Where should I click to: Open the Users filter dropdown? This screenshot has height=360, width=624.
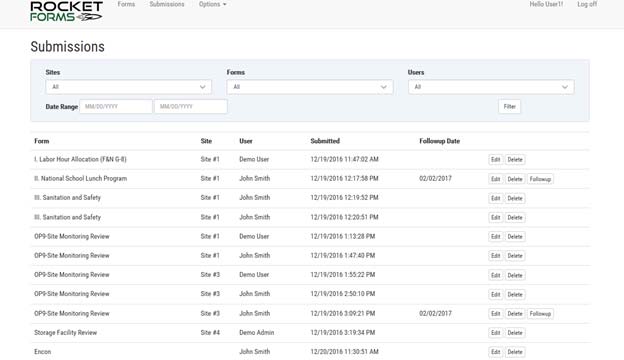click(491, 87)
